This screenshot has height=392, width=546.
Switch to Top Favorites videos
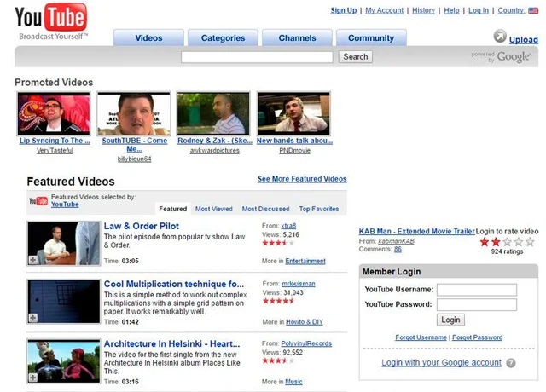coord(319,209)
